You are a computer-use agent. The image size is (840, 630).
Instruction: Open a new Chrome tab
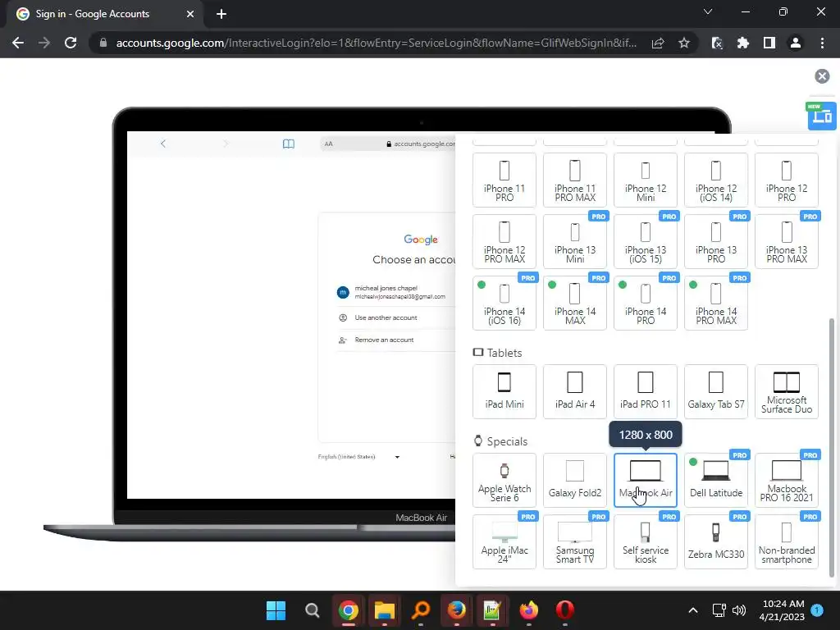click(x=221, y=14)
